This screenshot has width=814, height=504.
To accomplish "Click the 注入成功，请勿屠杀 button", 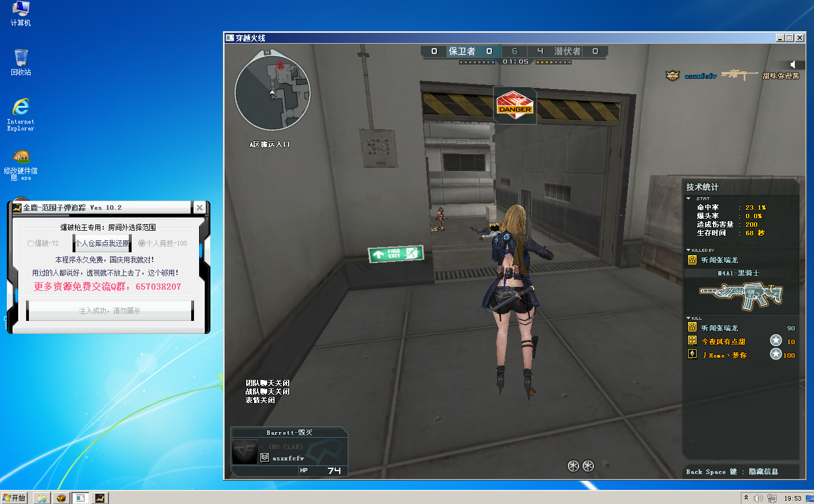I will tap(109, 310).
